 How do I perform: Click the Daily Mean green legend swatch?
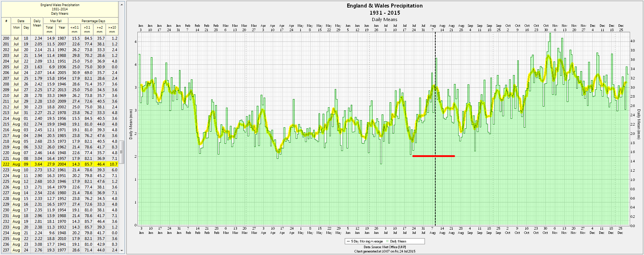pos(388,241)
